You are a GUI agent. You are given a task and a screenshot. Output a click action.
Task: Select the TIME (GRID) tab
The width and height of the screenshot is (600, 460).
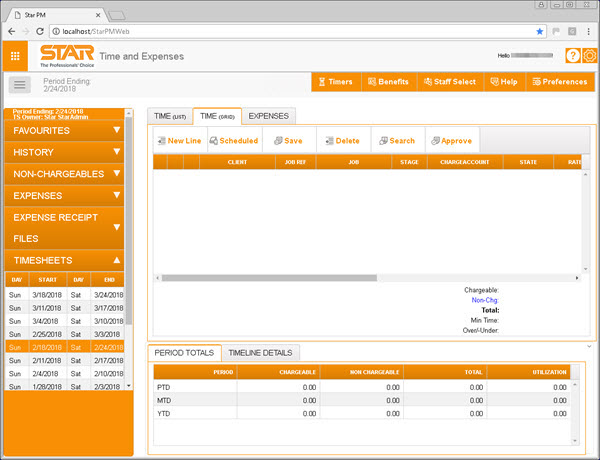[217, 116]
